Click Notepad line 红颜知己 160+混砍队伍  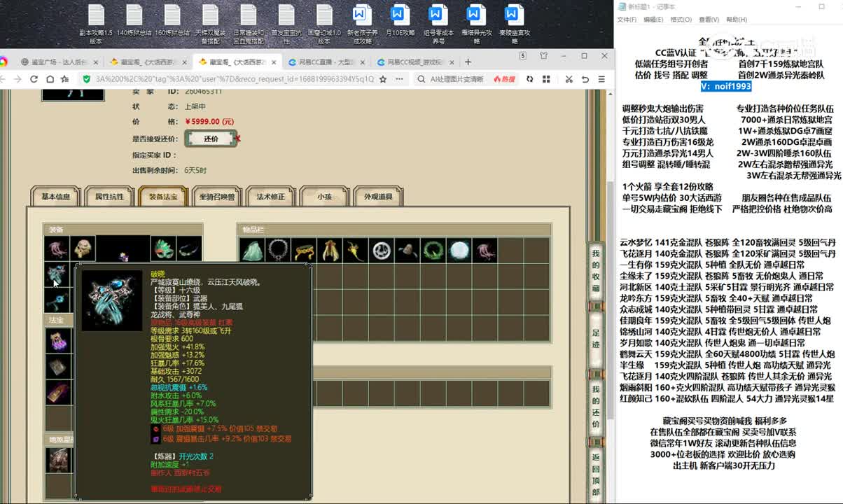click(727, 398)
